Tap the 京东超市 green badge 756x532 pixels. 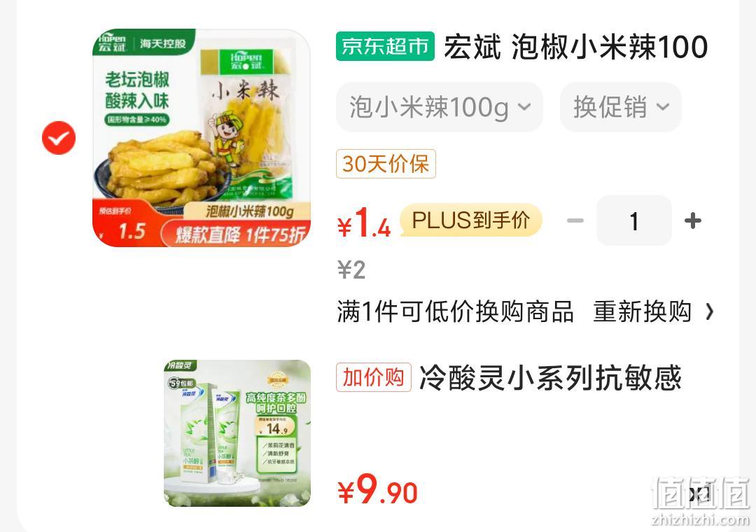[385, 46]
